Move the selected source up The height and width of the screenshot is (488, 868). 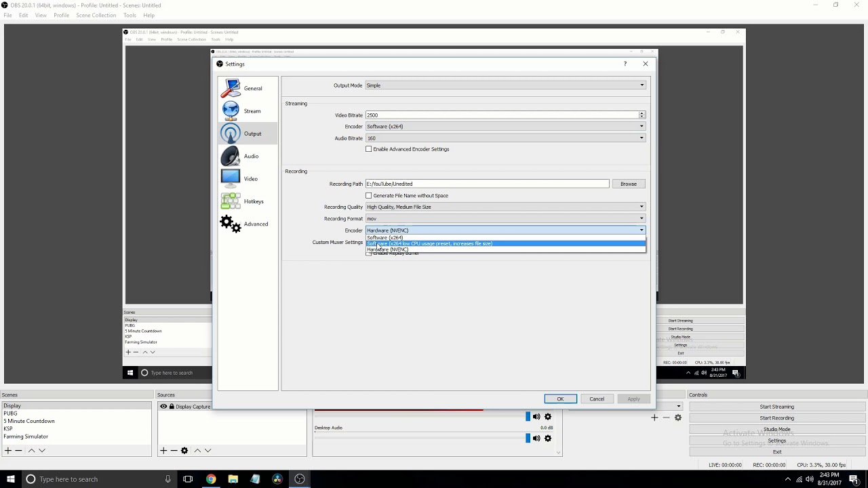tap(197, 450)
